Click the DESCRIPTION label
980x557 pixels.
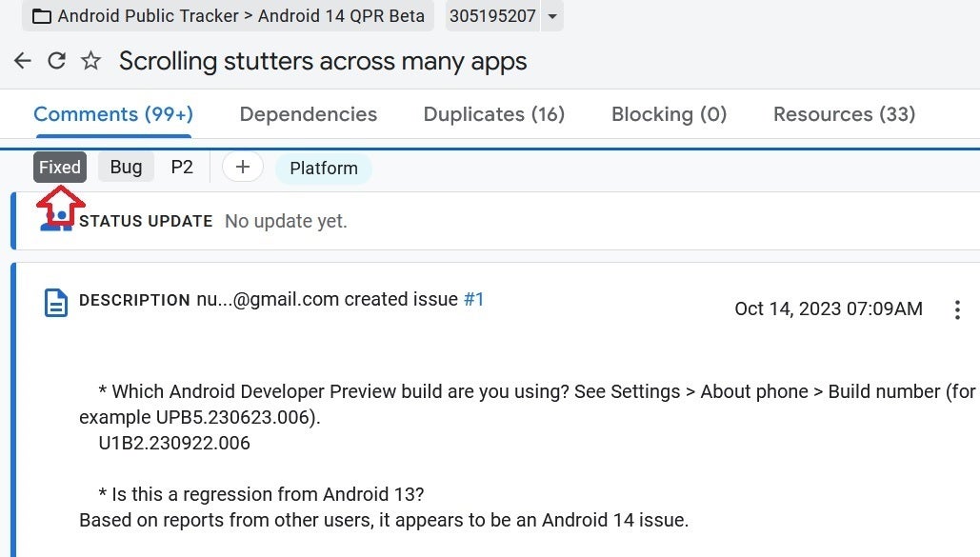pyautogui.click(x=134, y=300)
